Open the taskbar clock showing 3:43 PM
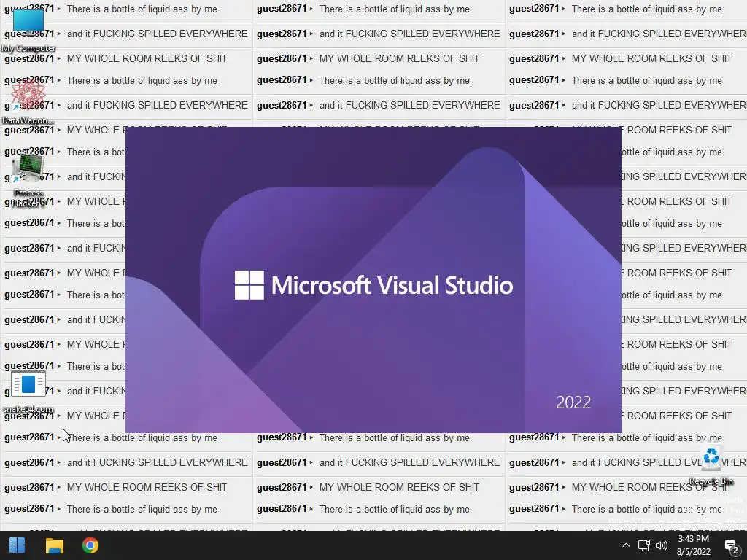Image resolution: width=747 pixels, height=560 pixels. tap(693, 545)
